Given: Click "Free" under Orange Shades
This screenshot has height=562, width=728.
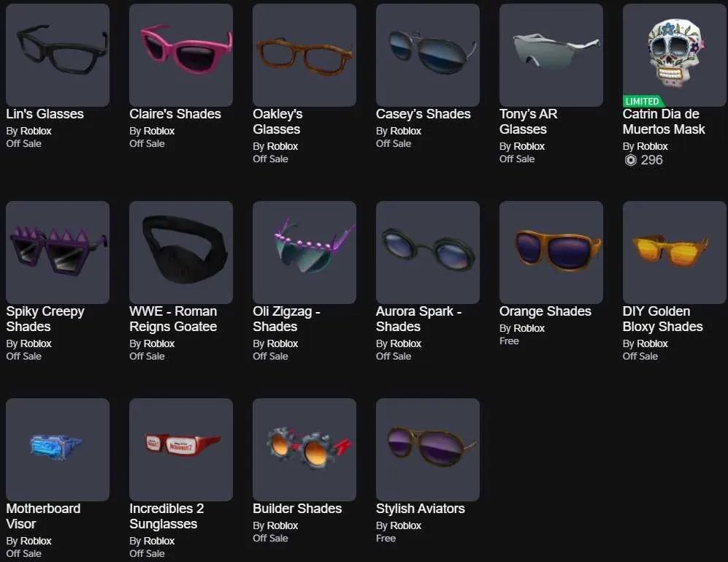Looking at the screenshot, I should (510, 341).
